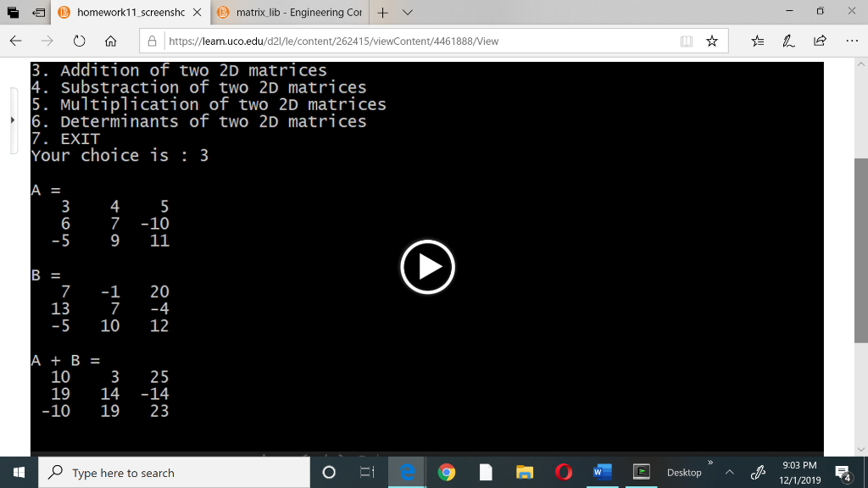The image size is (868, 488).
Task: Play the matrix program video
Action: point(427,266)
